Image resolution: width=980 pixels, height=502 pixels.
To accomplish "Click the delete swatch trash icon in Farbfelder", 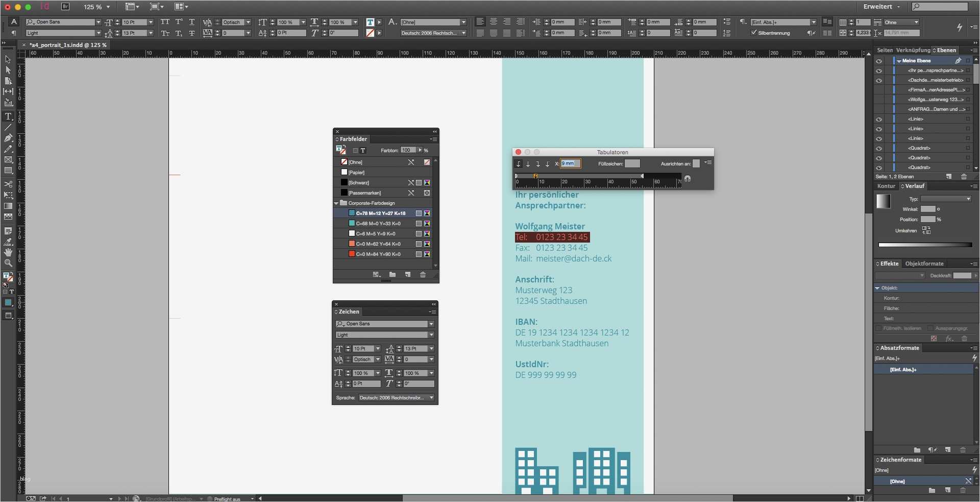I will pos(423,275).
